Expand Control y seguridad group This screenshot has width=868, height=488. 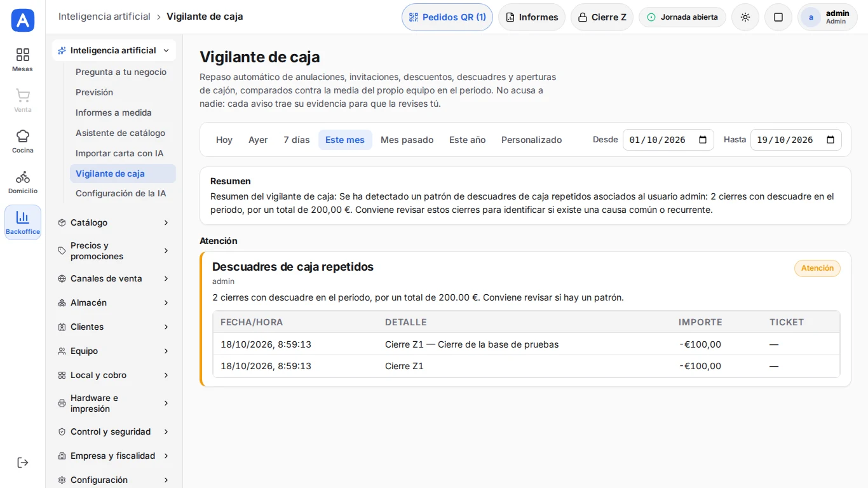coord(114,431)
